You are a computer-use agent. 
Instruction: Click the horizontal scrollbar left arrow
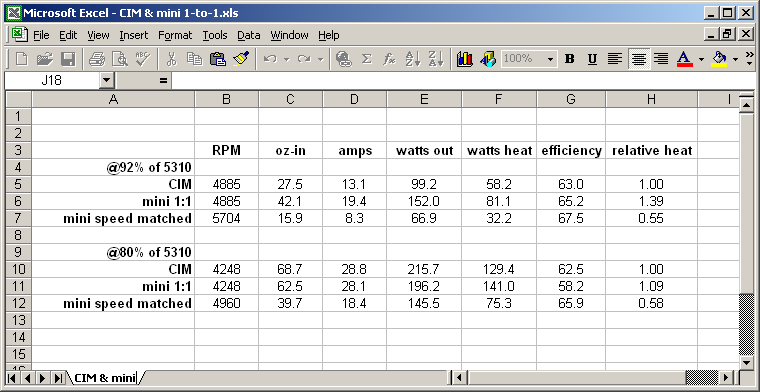click(459, 377)
